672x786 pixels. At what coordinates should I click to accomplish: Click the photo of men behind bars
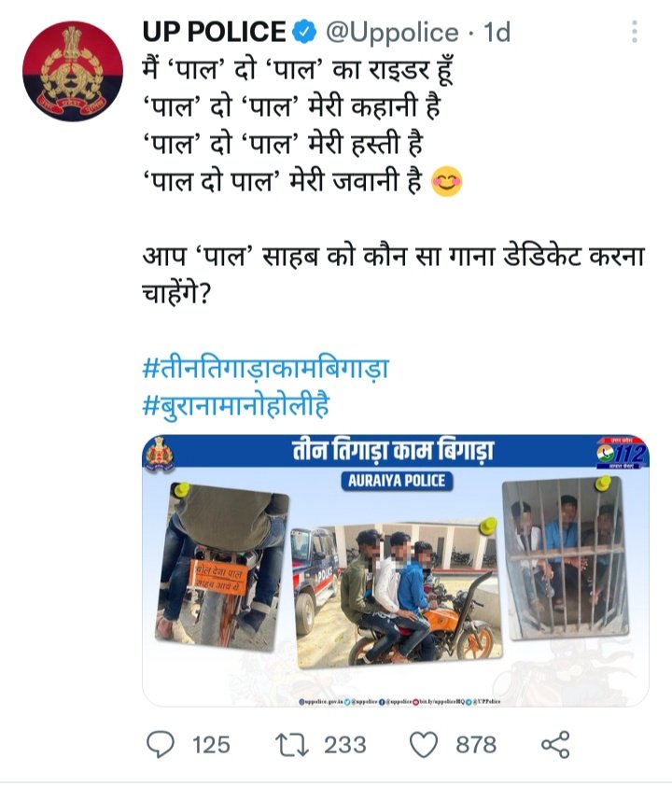[x=566, y=558]
